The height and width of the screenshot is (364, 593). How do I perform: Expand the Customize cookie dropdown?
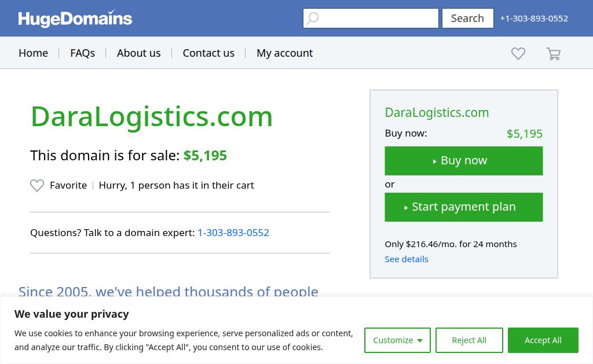click(397, 340)
